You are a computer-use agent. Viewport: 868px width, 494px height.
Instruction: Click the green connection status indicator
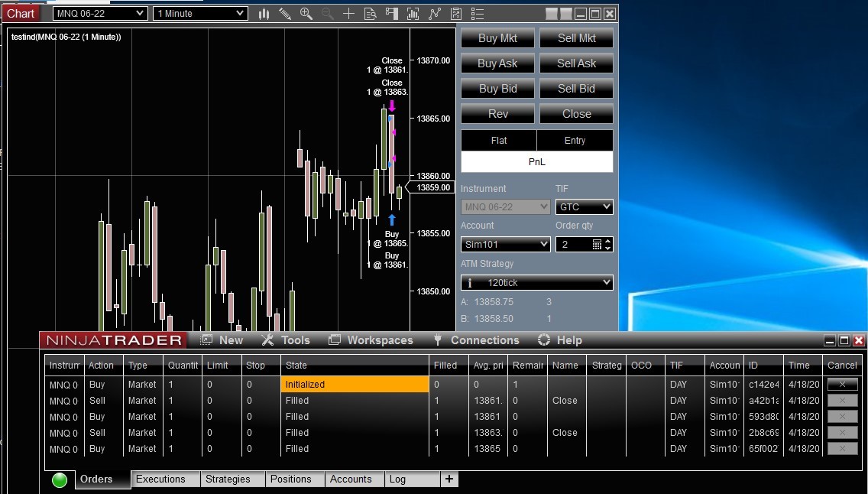pyautogui.click(x=60, y=480)
